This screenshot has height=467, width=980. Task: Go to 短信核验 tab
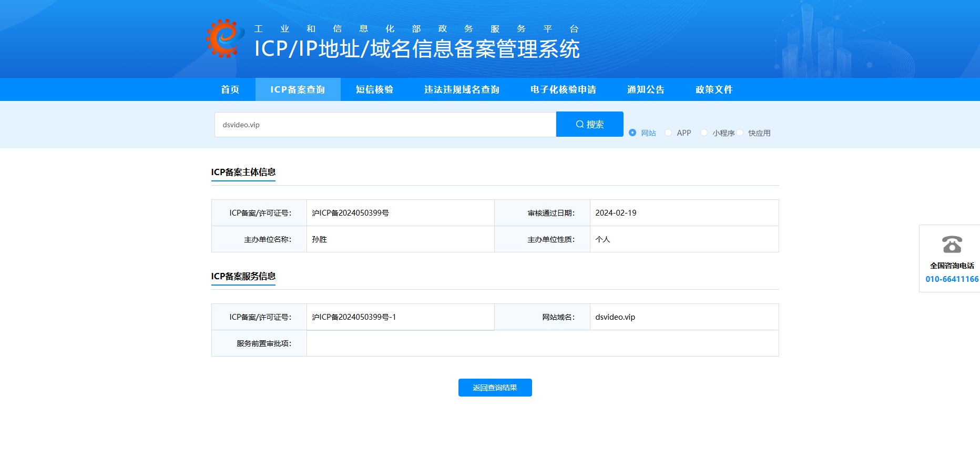375,89
